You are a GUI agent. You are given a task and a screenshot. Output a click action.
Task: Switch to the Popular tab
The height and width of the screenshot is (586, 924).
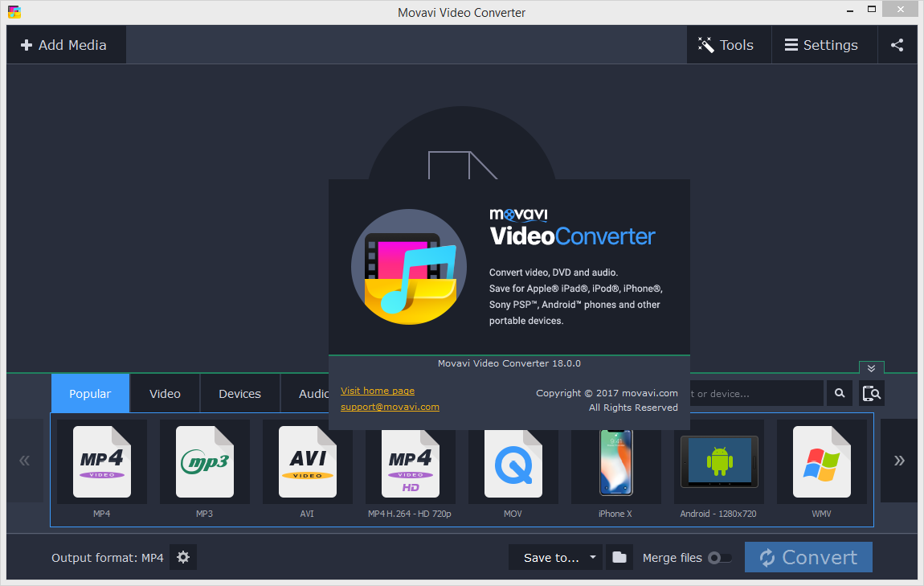tap(90, 393)
